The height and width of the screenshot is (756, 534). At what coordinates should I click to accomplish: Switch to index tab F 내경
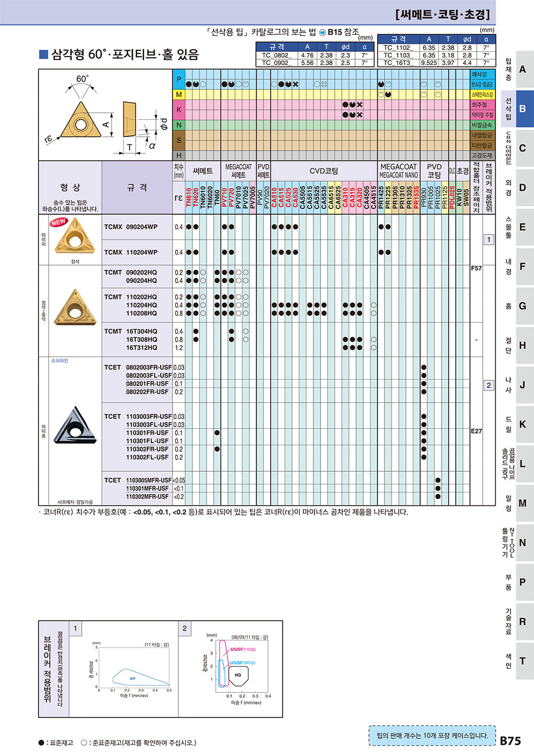pos(517,267)
